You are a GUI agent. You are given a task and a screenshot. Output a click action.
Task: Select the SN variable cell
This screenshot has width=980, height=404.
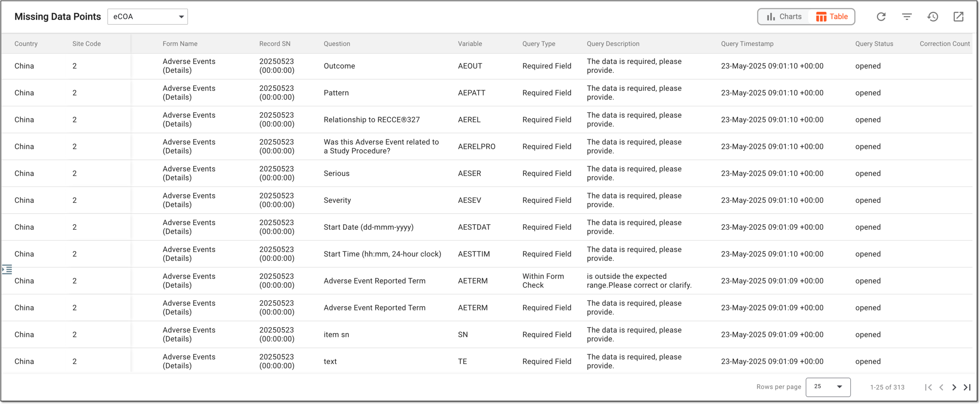point(463,335)
